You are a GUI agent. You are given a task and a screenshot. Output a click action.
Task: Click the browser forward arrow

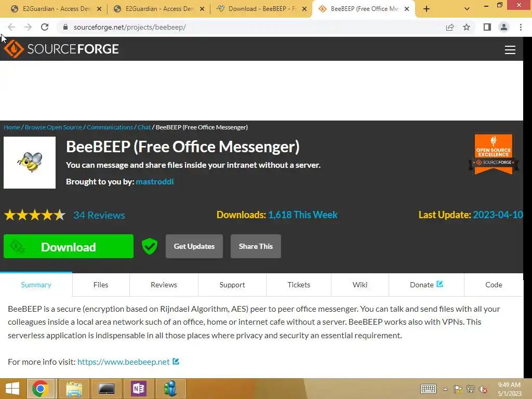click(28, 27)
